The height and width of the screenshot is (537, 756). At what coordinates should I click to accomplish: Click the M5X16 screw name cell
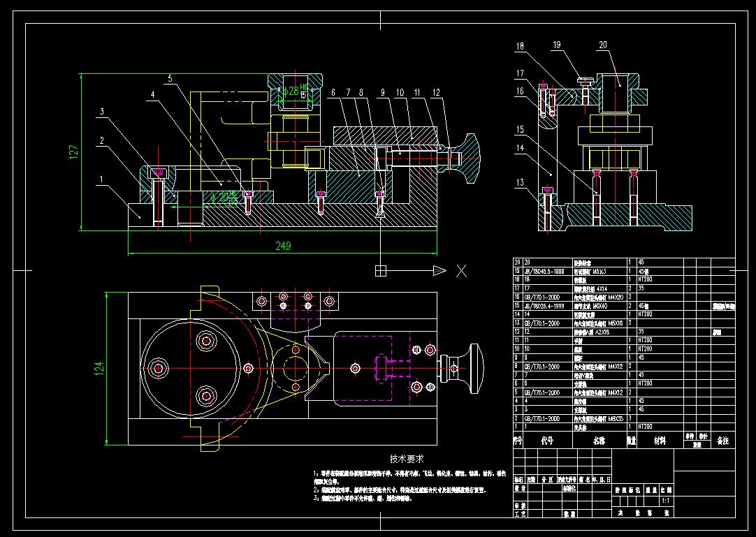click(x=599, y=323)
